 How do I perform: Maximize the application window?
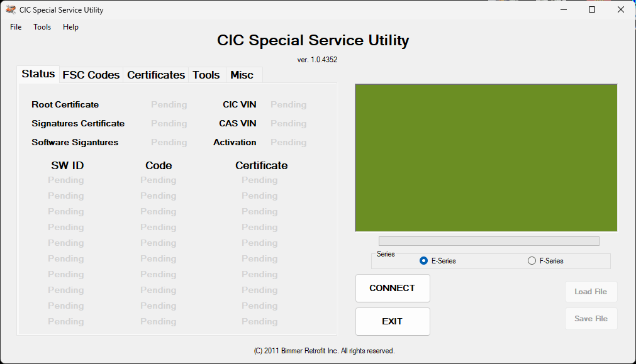click(x=592, y=9)
